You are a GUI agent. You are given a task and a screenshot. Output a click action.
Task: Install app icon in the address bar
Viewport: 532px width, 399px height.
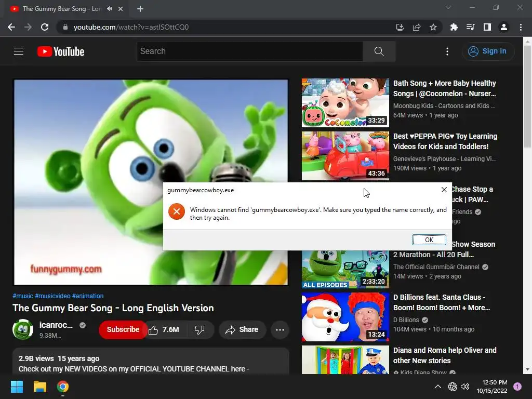click(400, 27)
